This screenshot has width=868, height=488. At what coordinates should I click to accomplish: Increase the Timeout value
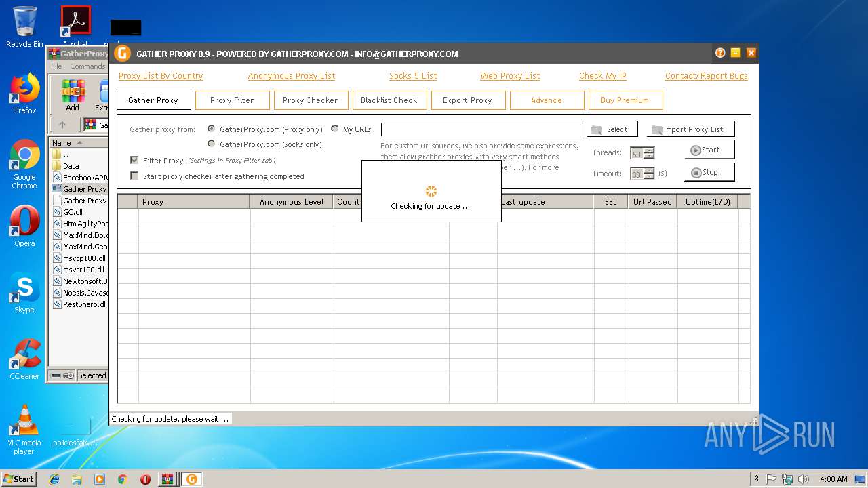tap(649, 171)
